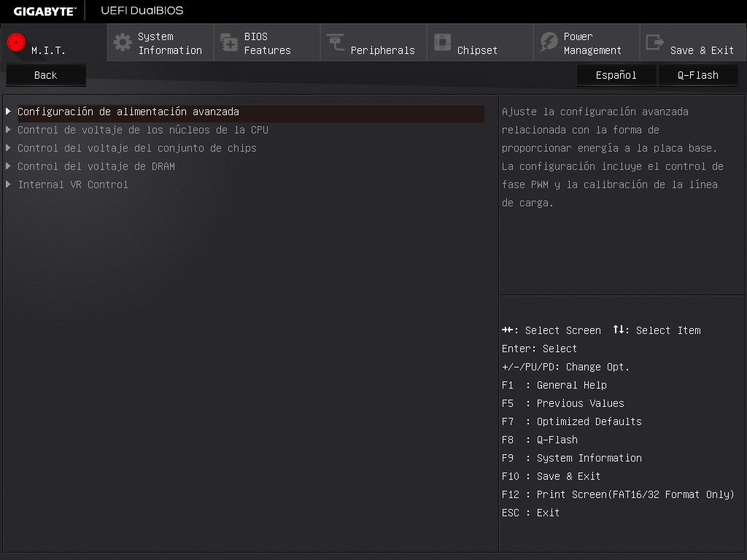Open the Internal VR Control submenu
747x560 pixels.
(73, 184)
